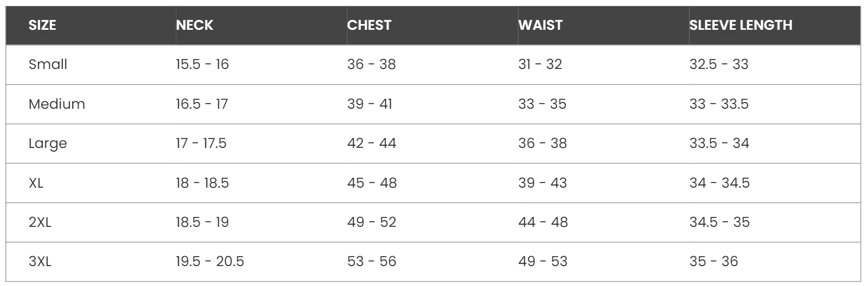This screenshot has height=286, width=868.
Task: Click the waist value 49 - 53
Action: click(543, 261)
